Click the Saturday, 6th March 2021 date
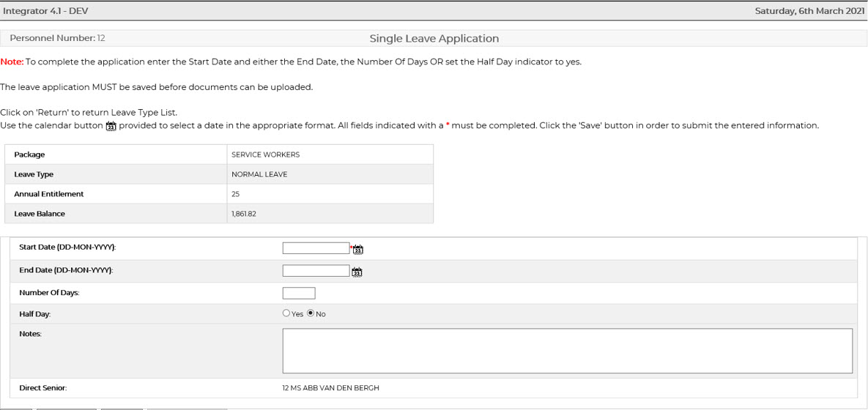This screenshot has width=868, height=410. click(x=809, y=11)
